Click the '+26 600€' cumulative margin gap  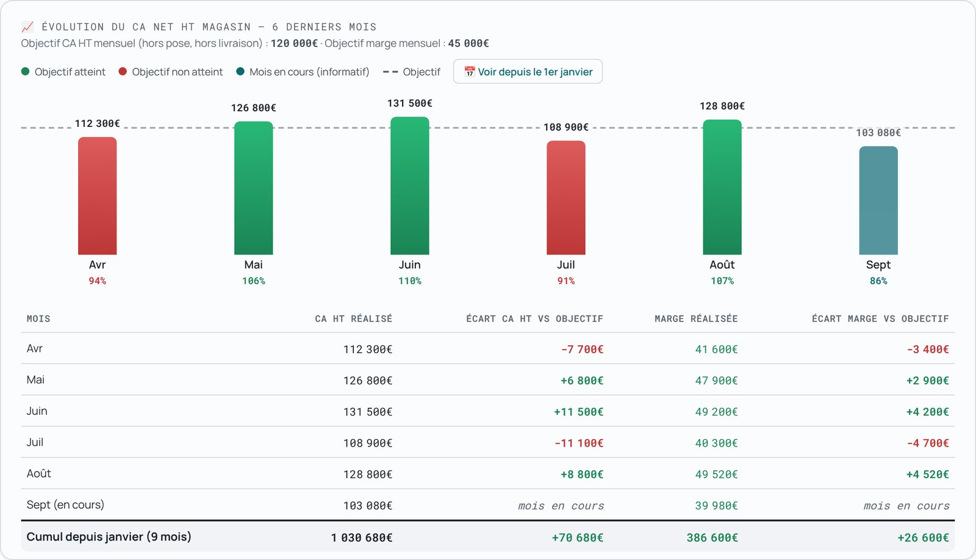pyautogui.click(x=924, y=538)
